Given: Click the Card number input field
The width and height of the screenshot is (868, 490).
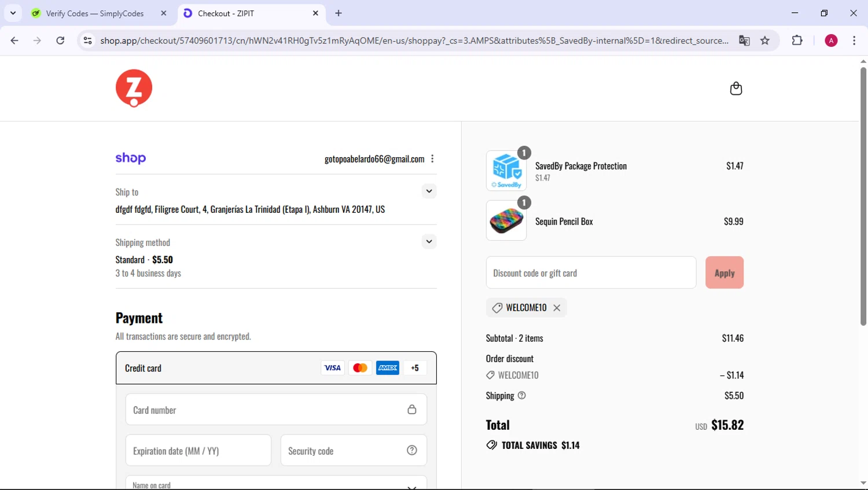Looking at the screenshot, I should pos(276,410).
